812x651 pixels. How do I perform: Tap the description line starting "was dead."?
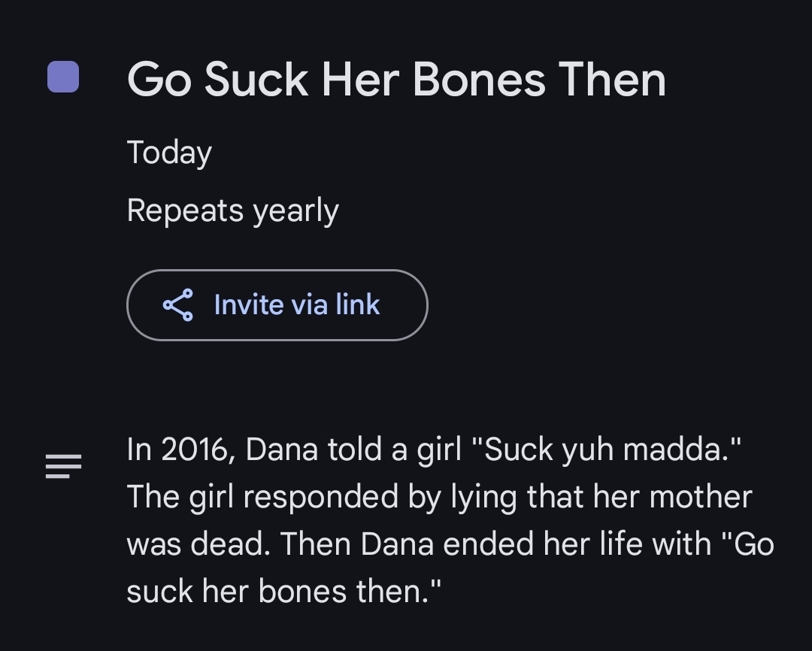(x=450, y=544)
